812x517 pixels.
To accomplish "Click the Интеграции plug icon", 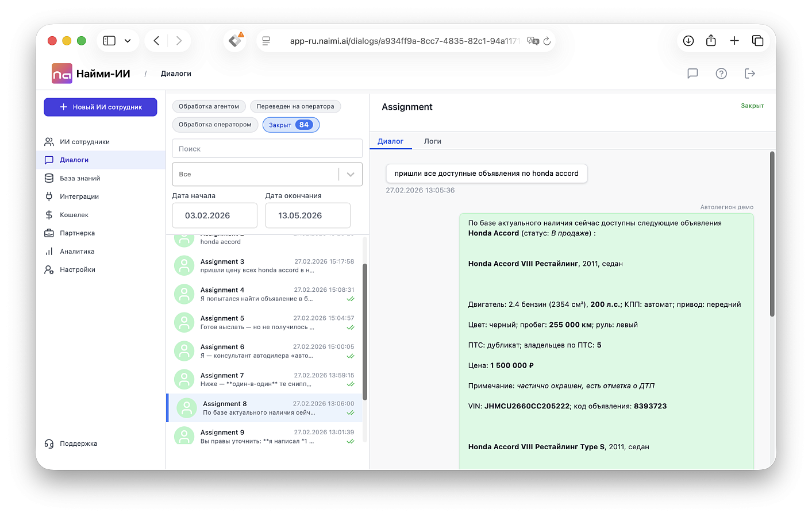I will pos(49,196).
